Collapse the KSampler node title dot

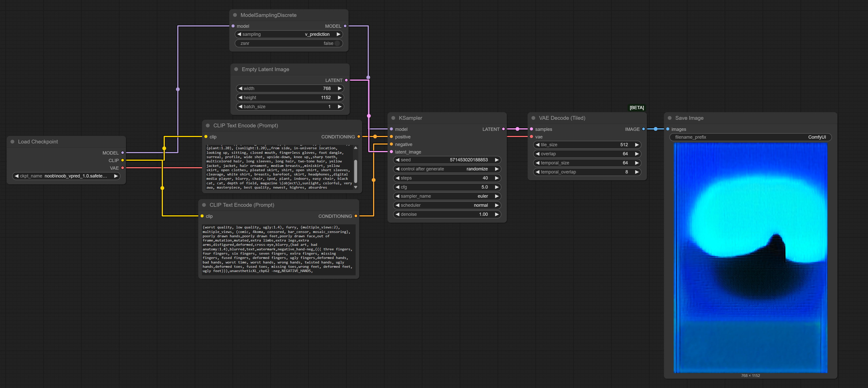(x=393, y=118)
